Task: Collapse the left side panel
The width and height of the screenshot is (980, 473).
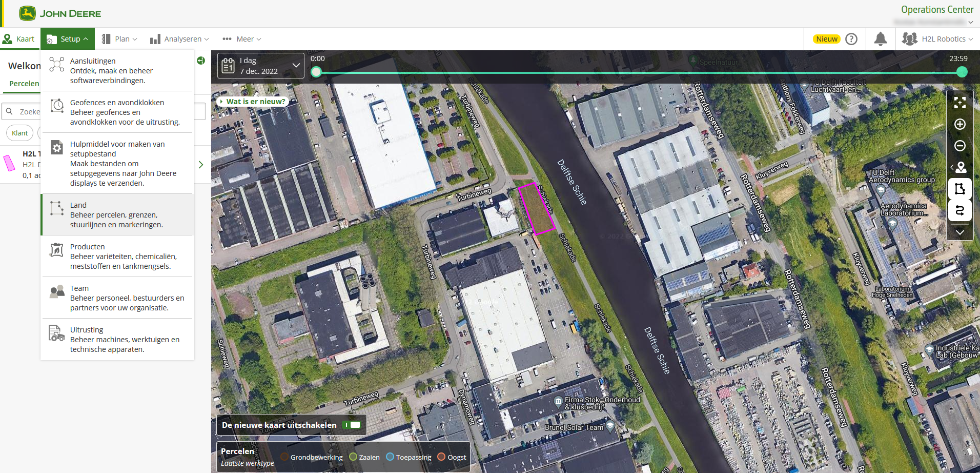Action: tap(201, 61)
